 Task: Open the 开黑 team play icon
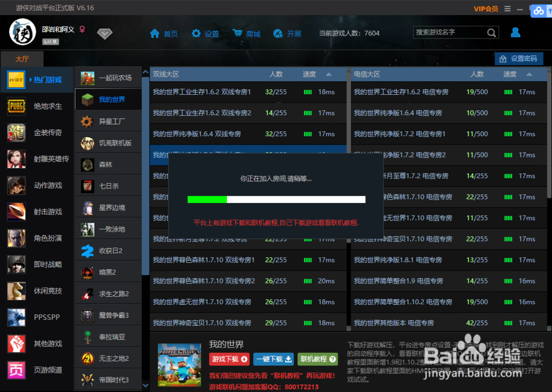pyautogui.click(x=278, y=34)
